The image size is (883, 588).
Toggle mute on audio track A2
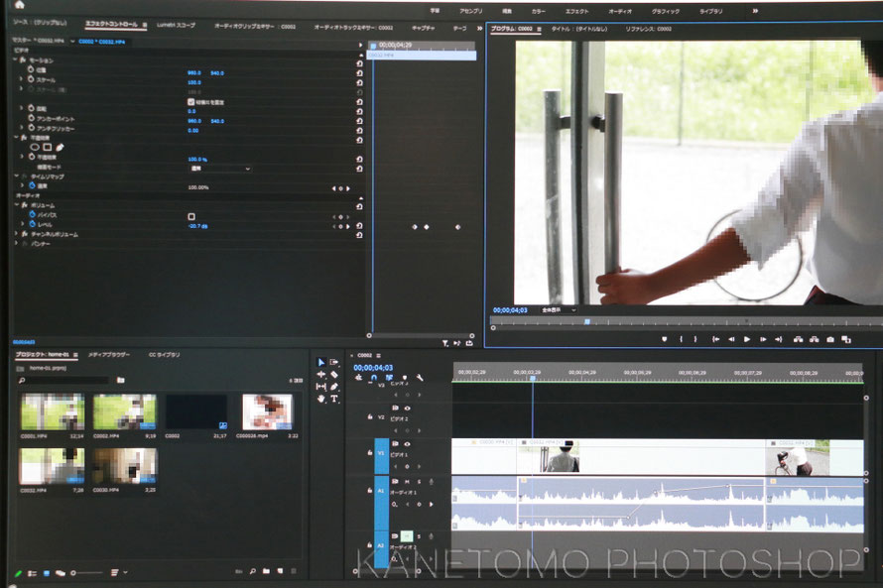point(407,536)
